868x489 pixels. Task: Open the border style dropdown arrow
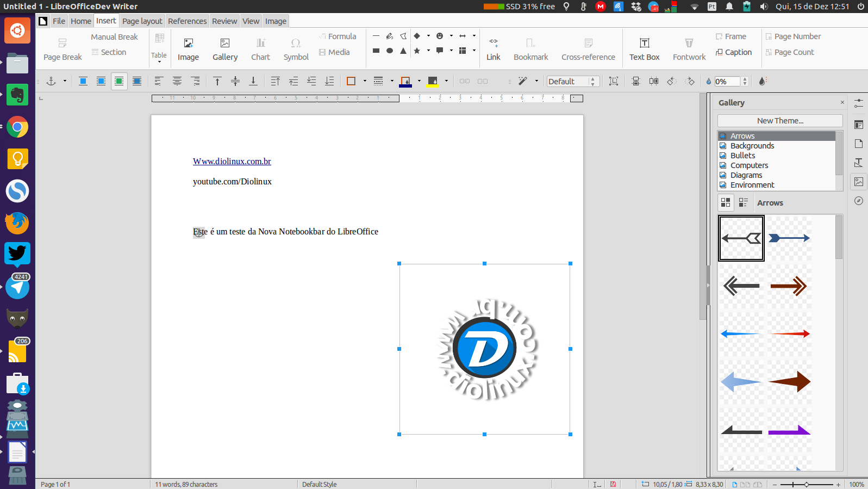(365, 81)
